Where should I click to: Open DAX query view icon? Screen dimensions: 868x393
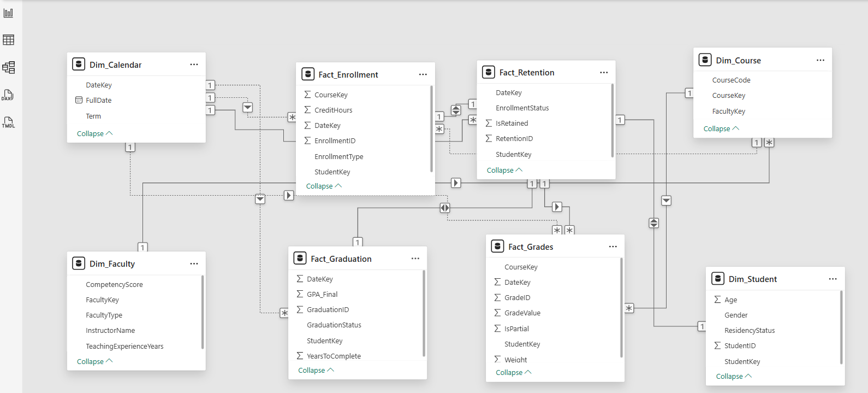8,95
